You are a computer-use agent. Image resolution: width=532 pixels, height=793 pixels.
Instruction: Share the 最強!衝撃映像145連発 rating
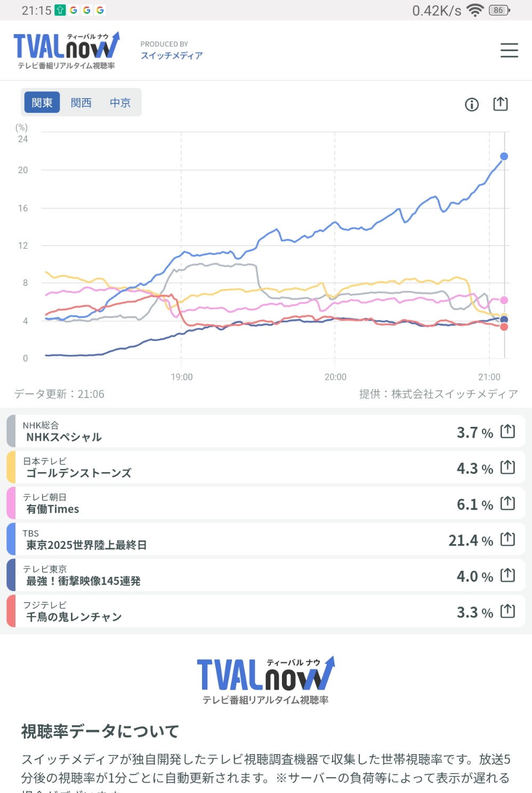tap(507, 575)
